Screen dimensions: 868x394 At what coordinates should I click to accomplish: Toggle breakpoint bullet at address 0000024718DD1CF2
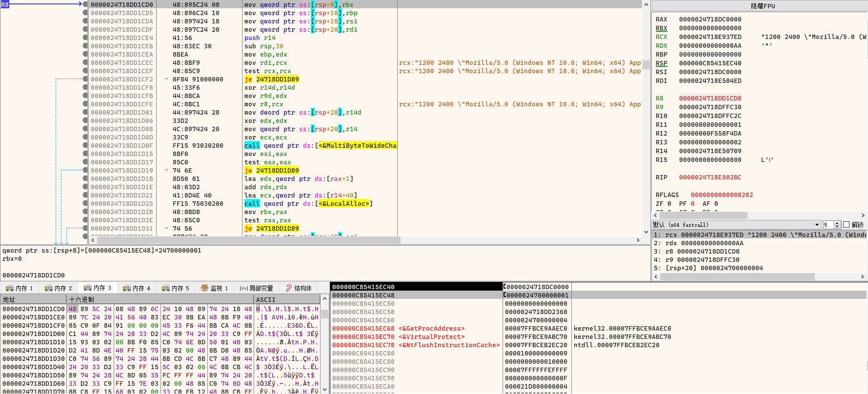85,79
